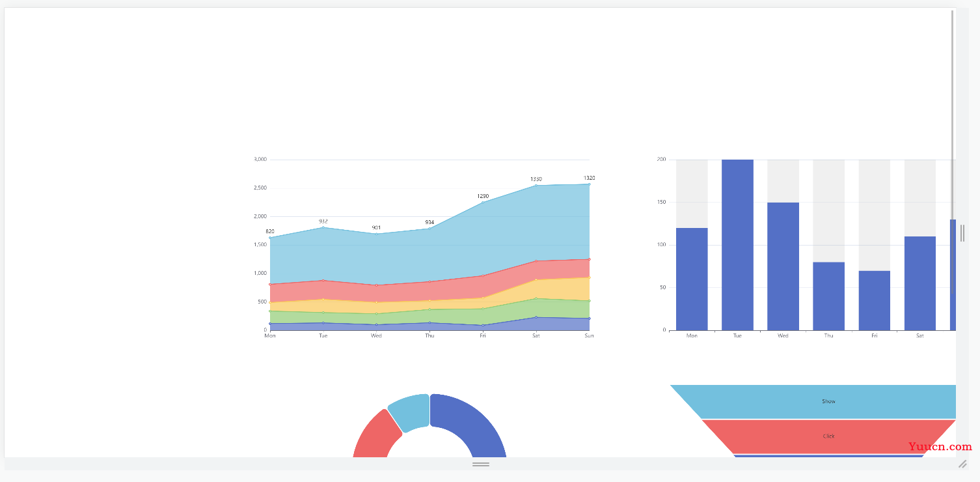Click the Sat label under the bar chart
The height and width of the screenshot is (482, 980).
coord(920,336)
